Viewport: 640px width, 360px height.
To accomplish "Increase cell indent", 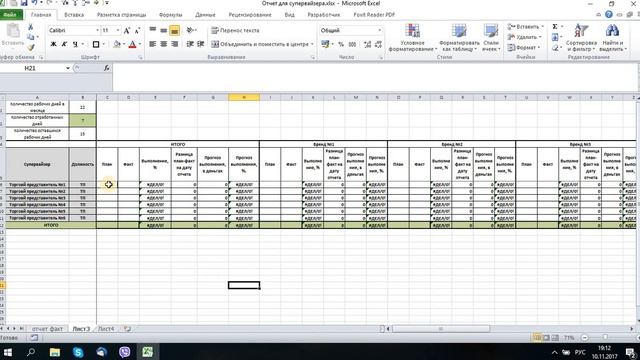I will pos(200,44).
